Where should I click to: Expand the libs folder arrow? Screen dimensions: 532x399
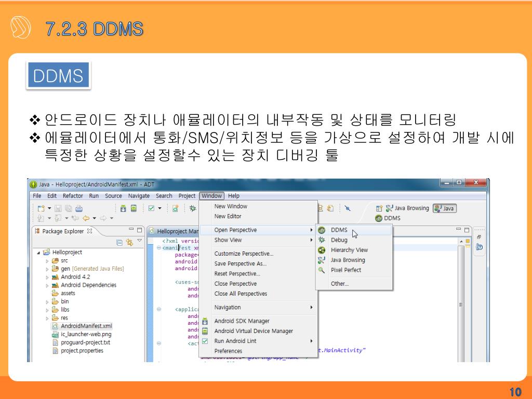(47, 310)
